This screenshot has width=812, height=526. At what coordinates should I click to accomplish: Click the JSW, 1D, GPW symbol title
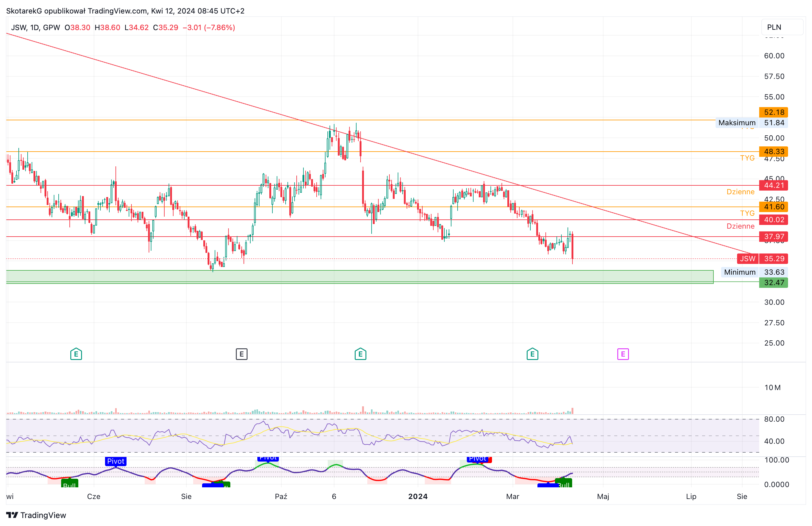click(36, 27)
